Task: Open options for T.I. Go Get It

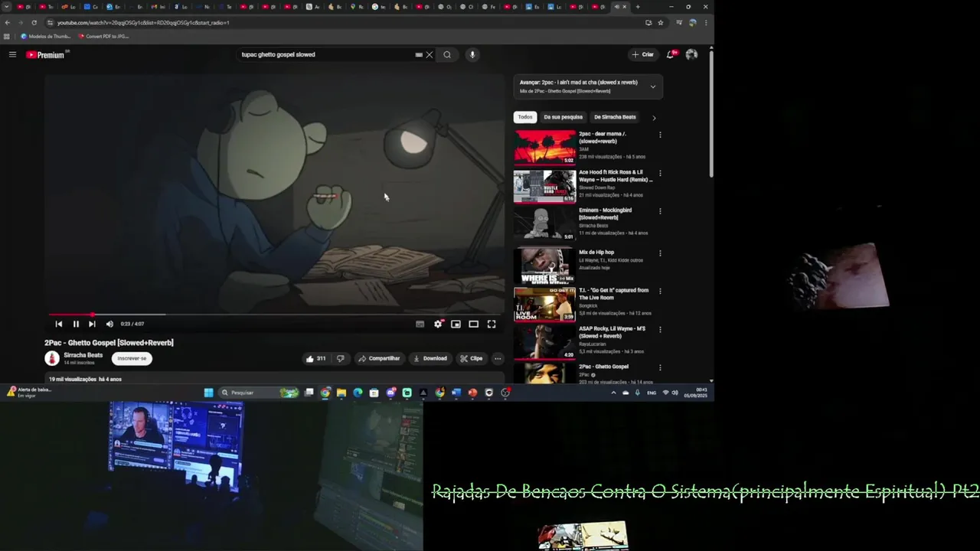Action: (x=660, y=292)
